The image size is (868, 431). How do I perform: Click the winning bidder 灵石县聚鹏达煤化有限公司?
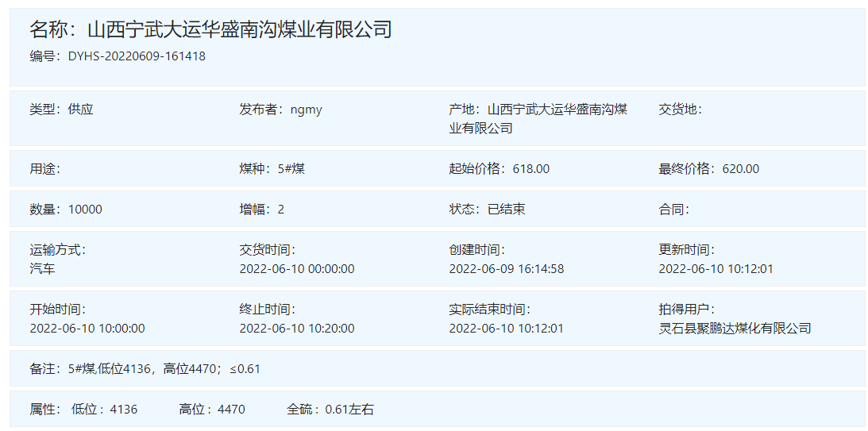coord(735,328)
